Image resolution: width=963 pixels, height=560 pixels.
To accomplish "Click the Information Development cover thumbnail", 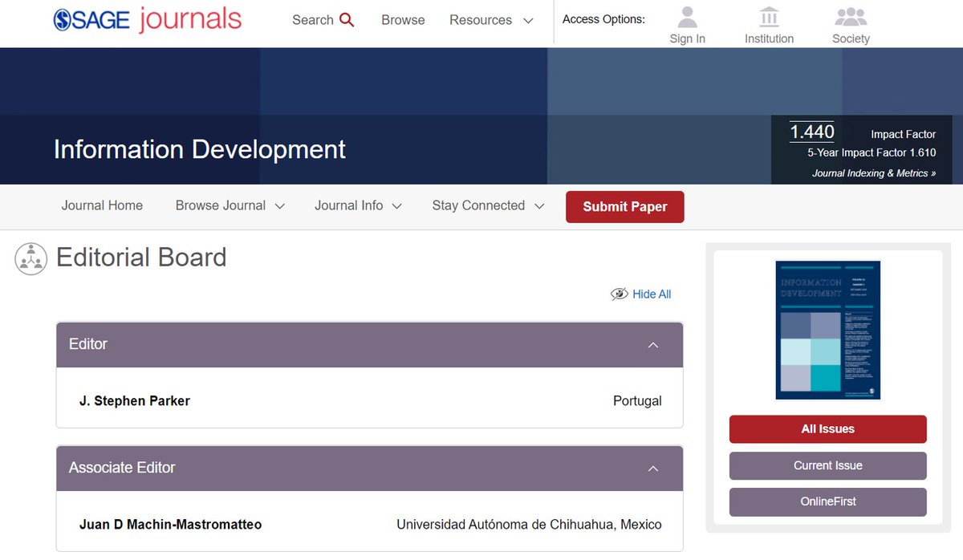I will (828, 330).
